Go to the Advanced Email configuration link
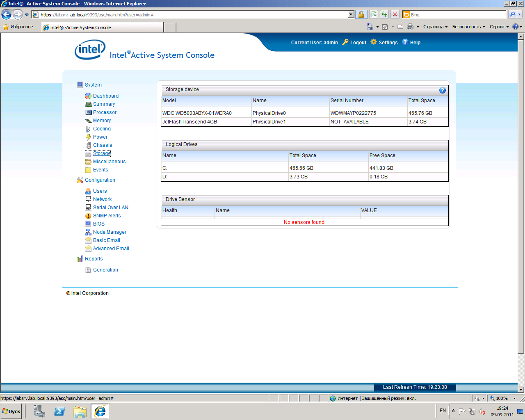The height and width of the screenshot is (420, 525). pyautogui.click(x=111, y=249)
